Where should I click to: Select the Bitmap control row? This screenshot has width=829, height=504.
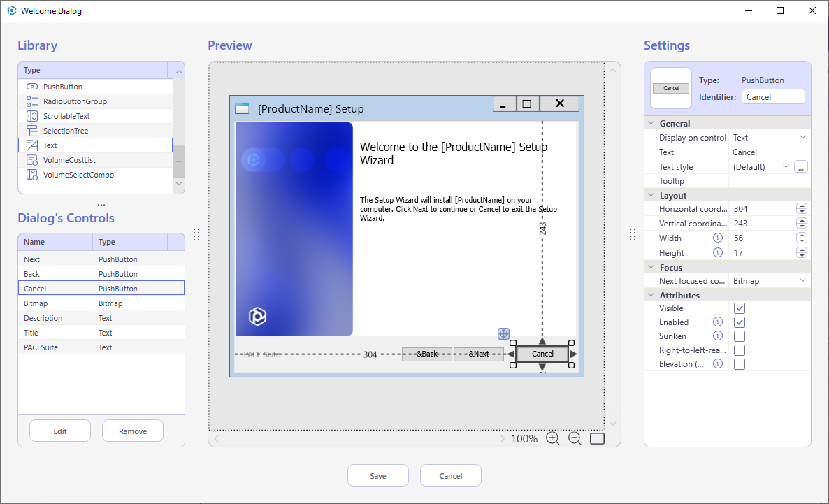101,303
